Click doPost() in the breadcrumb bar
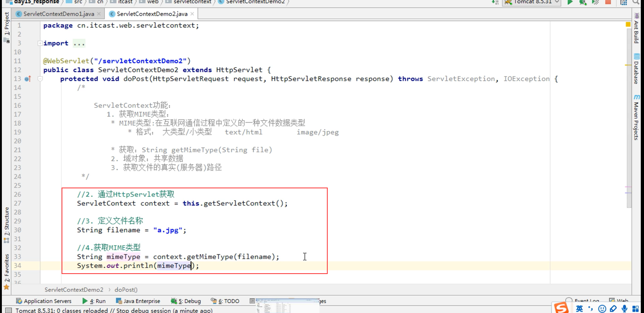 (x=126, y=290)
